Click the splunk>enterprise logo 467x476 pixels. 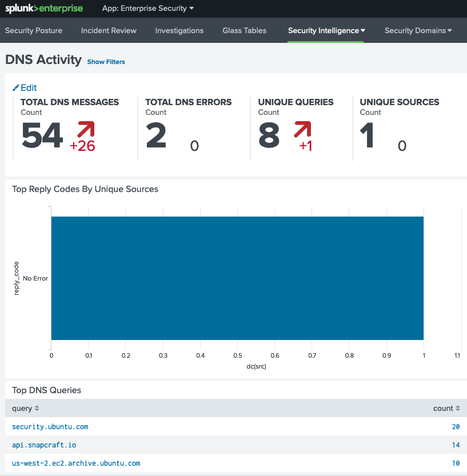click(43, 9)
